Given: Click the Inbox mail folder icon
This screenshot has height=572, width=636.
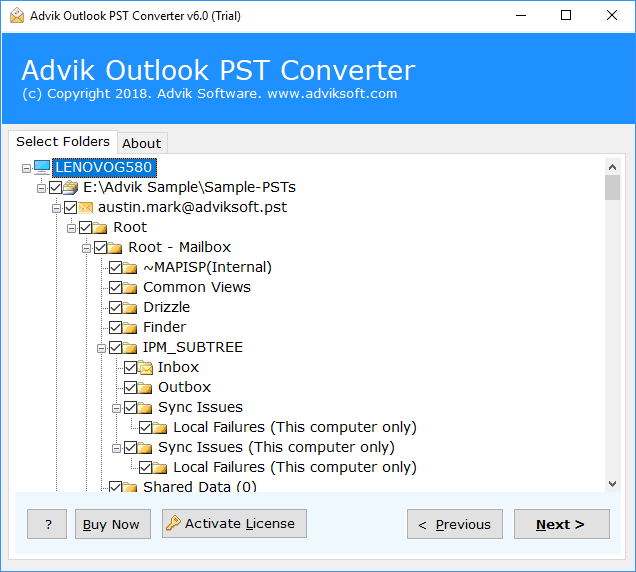Looking at the screenshot, I should [x=145, y=368].
